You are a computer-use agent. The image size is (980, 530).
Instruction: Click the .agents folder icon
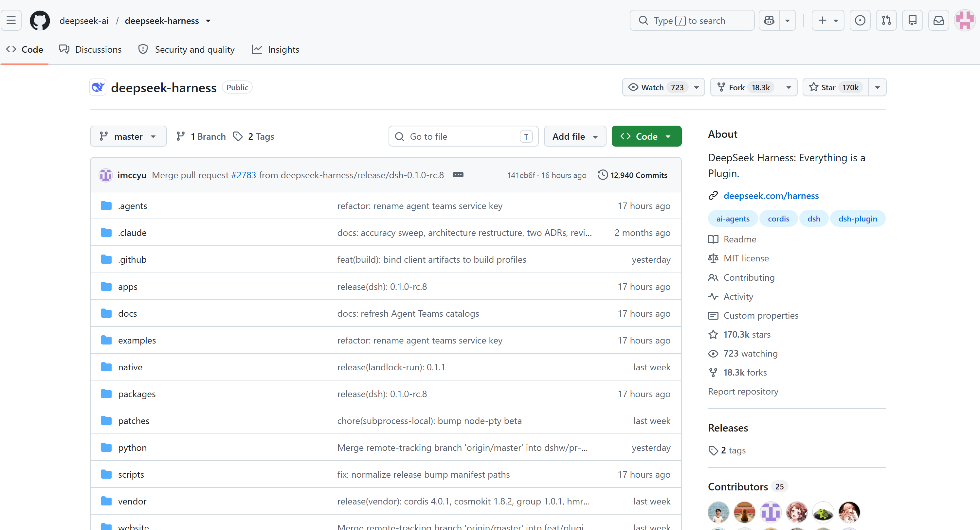(x=106, y=206)
